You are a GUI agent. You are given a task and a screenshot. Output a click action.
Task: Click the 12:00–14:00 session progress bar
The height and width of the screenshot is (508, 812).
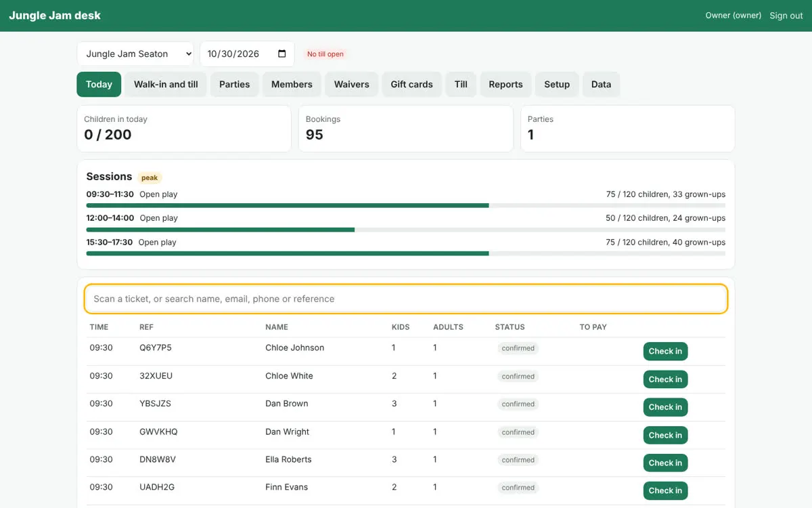[406, 230]
